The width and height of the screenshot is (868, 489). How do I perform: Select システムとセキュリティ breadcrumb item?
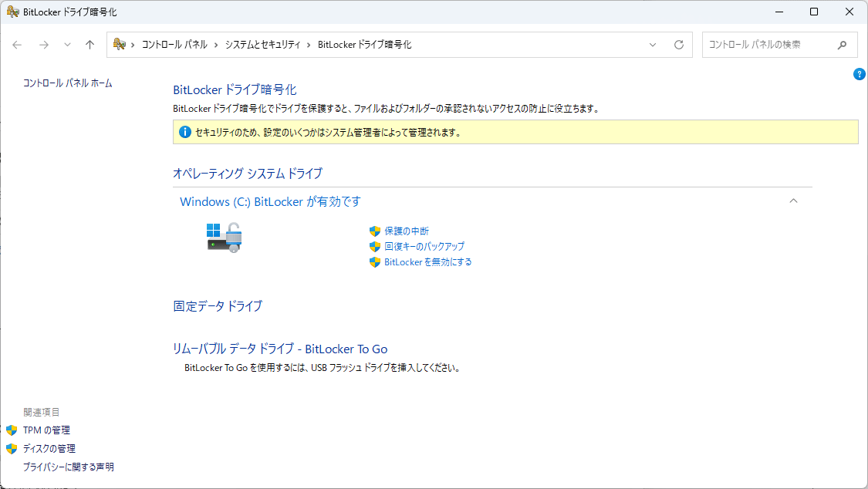click(x=262, y=45)
